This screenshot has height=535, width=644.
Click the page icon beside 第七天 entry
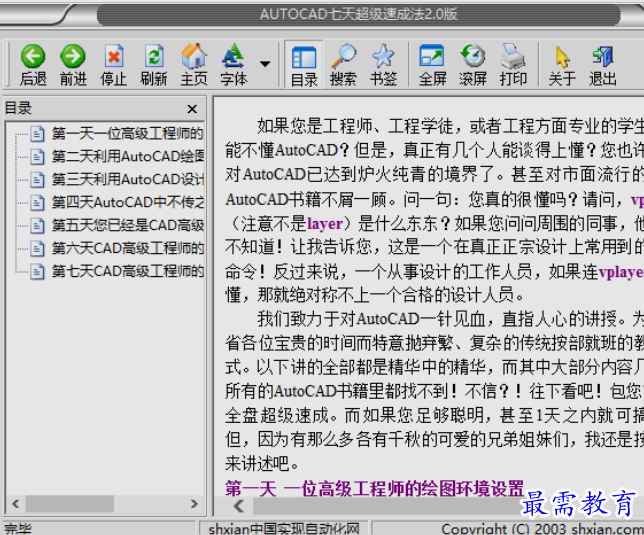point(37,272)
